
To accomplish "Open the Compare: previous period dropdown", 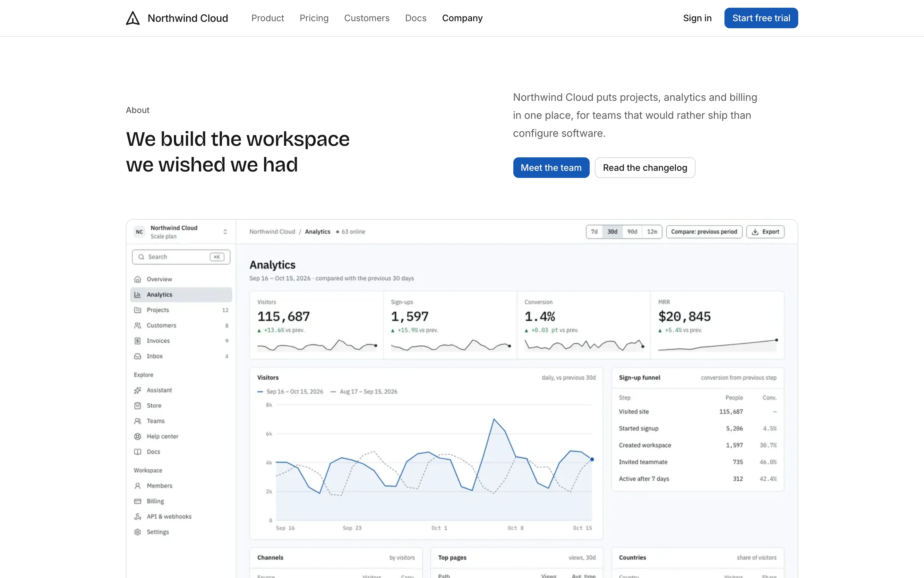I will (x=704, y=232).
